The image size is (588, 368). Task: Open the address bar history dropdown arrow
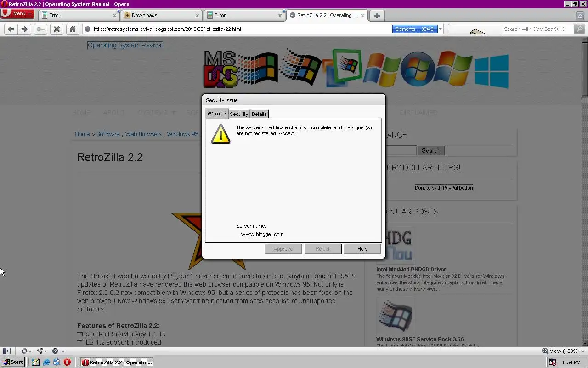[440, 29]
